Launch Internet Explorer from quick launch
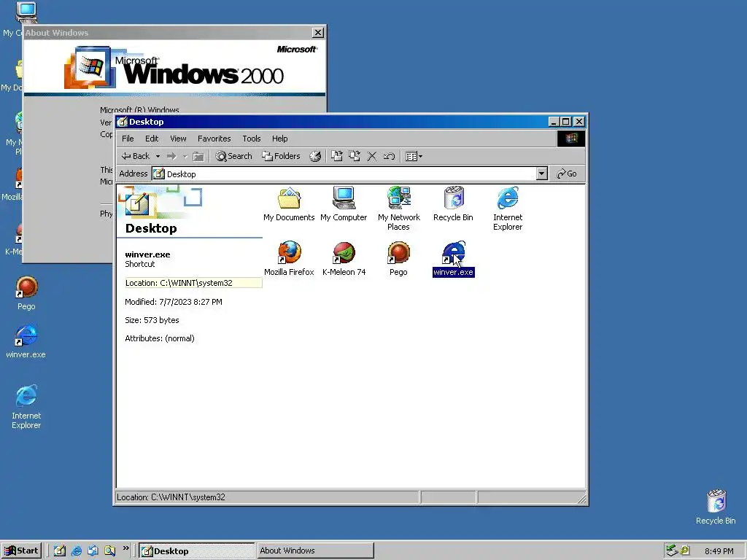Viewport: 747px width, 560px height. click(76, 551)
